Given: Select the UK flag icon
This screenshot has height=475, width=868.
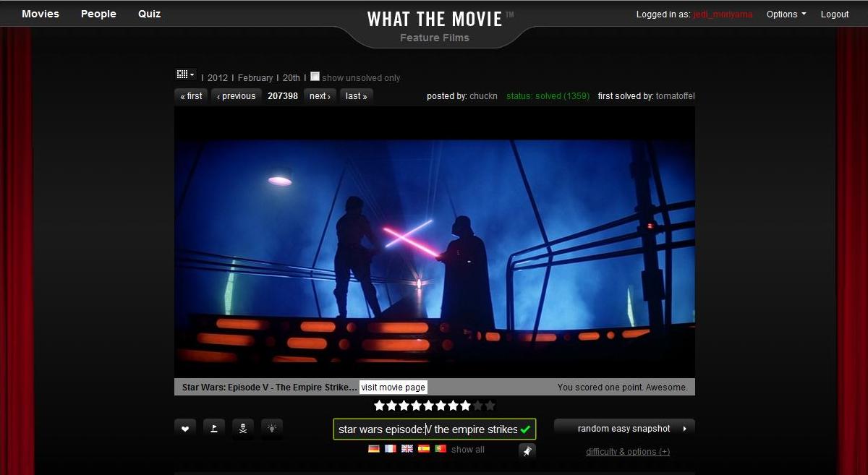Looking at the screenshot, I should tap(407, 449).
